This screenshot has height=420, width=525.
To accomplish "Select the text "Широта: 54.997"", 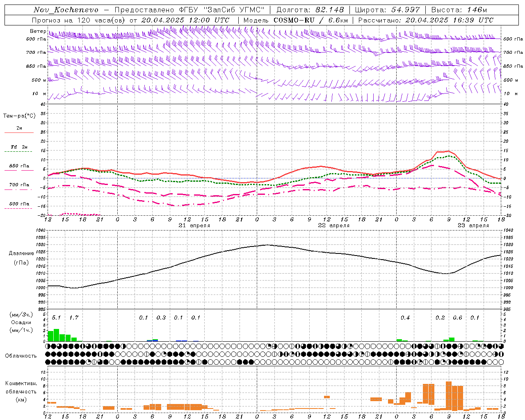I will click(388, 10).
